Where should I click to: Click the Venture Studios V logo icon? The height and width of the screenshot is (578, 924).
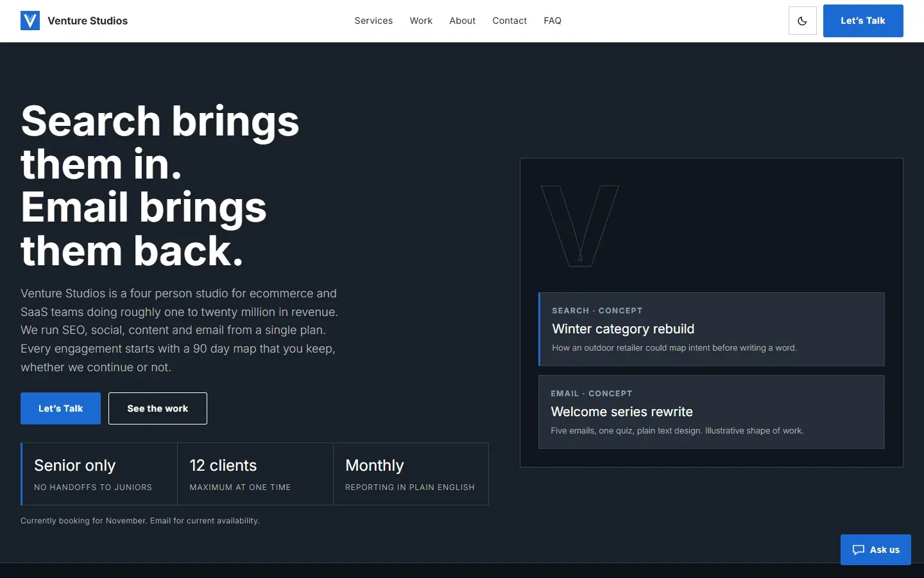tap(30, 21)
